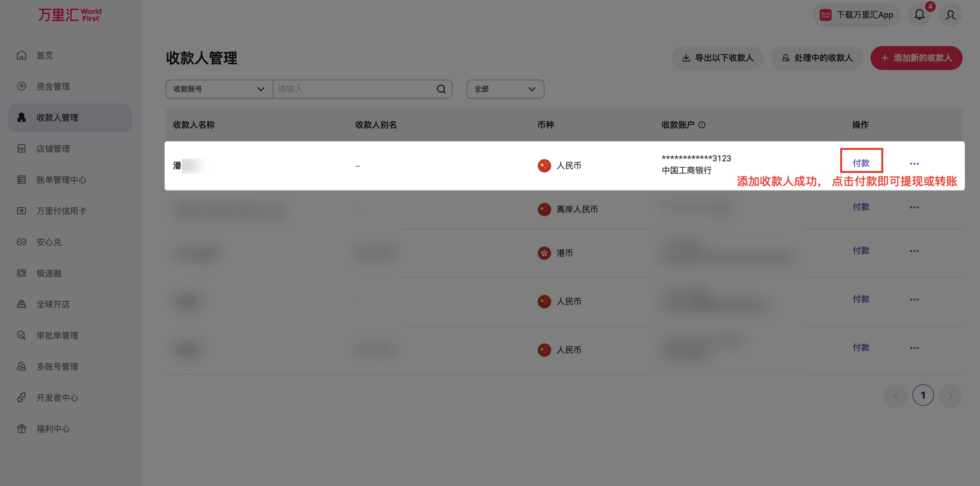This screenshot has width=980, height=486.
Task: Open the 首页 home icon in the sidebar
Action: click(x=22, y=55)
